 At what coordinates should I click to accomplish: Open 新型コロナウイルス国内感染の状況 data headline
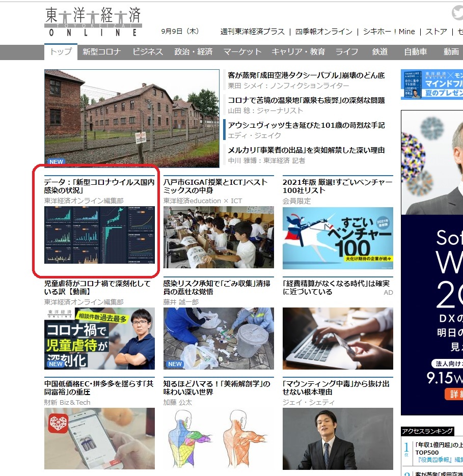pos(99,186)
